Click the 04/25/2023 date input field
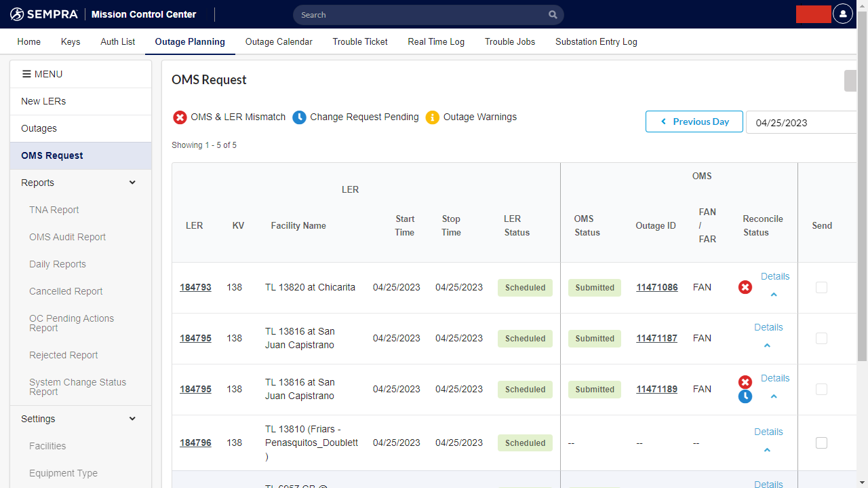The height and width of the screenshot is (488, 868). (x=800, y=123)
